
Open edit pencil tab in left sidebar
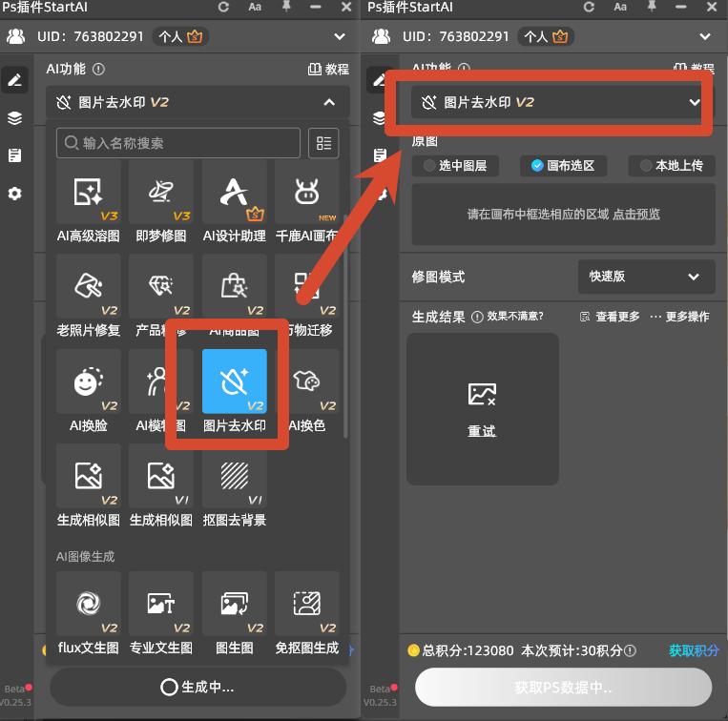(15, 80)
